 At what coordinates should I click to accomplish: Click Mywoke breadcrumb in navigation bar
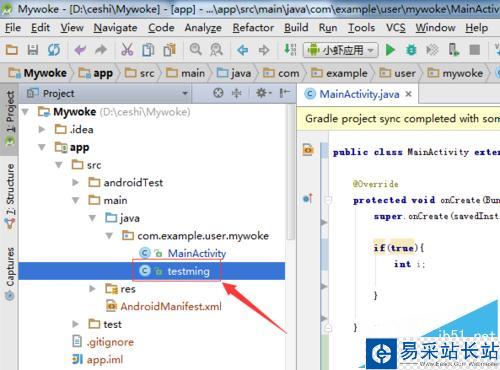point(37,73)
